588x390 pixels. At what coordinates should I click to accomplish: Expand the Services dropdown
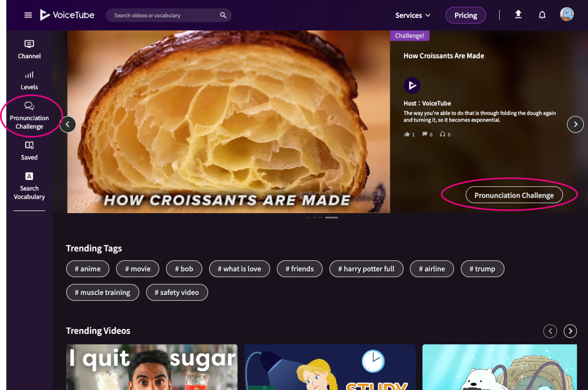412,15
